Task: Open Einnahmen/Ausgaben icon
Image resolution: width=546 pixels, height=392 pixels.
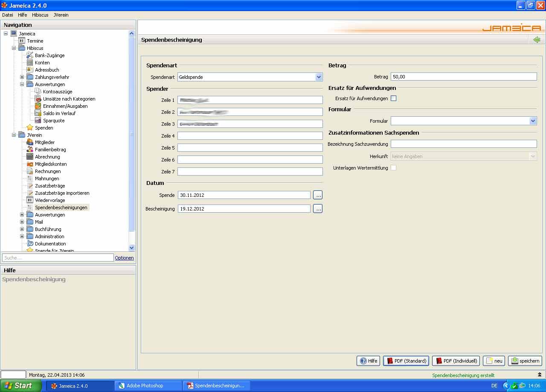Action: pyautogui.click(x=38, y=106)
